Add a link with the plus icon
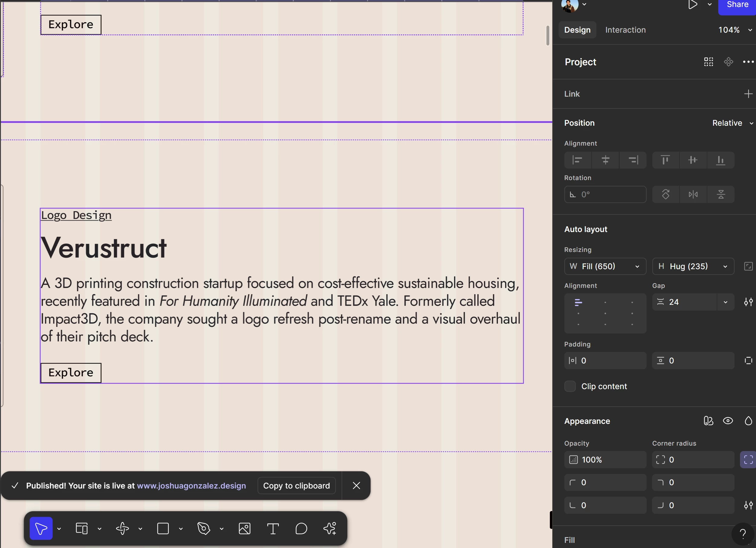The width and height of the screenshot is (756, 548). point(748,94)
